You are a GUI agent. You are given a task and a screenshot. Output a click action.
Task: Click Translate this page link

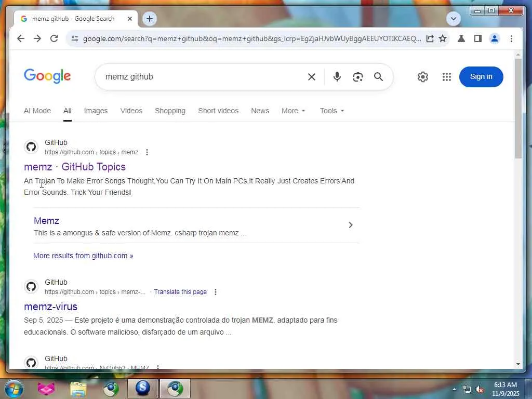click(180, 292)
